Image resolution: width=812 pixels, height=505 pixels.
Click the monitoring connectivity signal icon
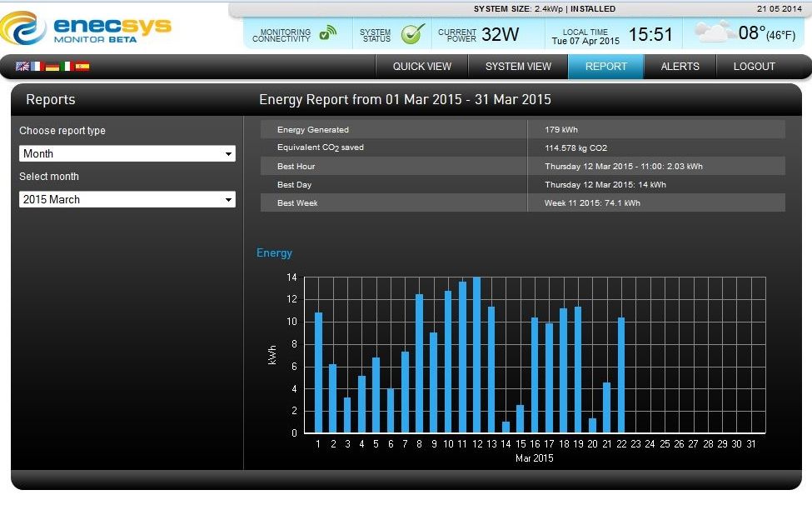coord(328,33)
